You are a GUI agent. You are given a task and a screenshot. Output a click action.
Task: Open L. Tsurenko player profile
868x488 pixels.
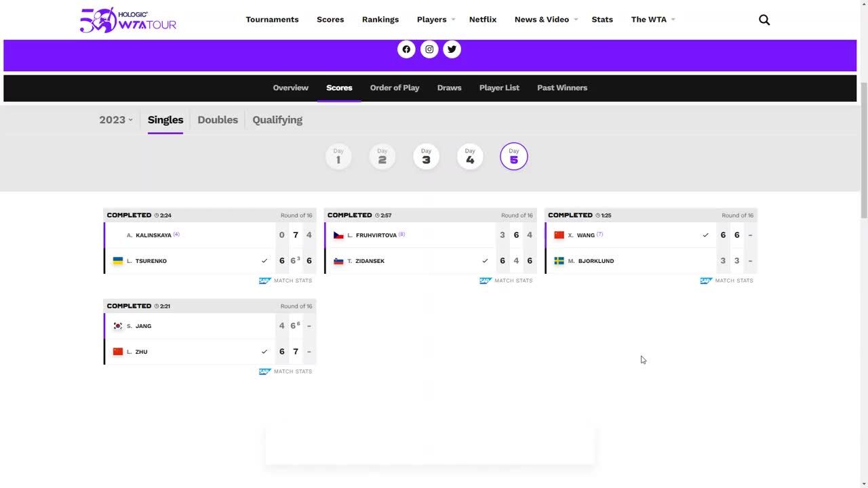click(146, 261)
